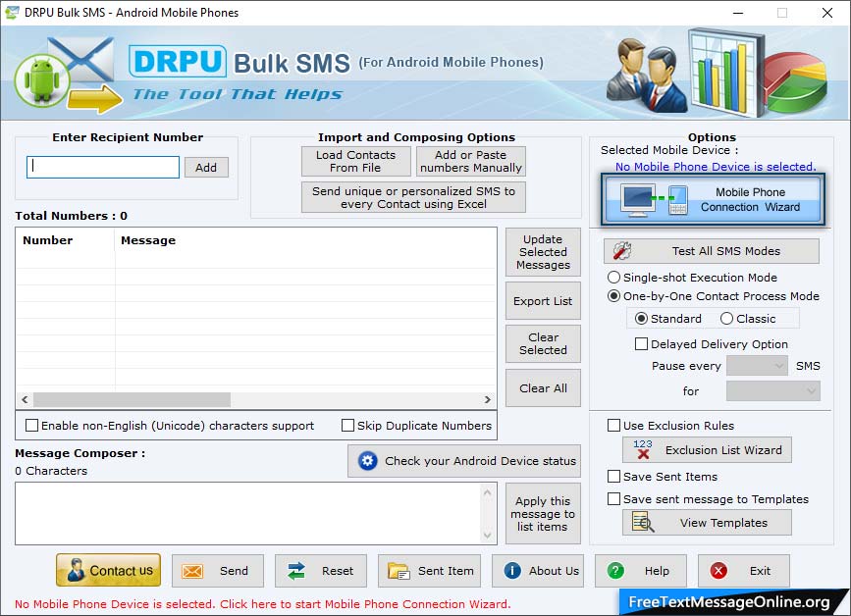The width and height of the screenshot is (851, 616).
Task: Choose the Classic radio option
Action: 726,319
